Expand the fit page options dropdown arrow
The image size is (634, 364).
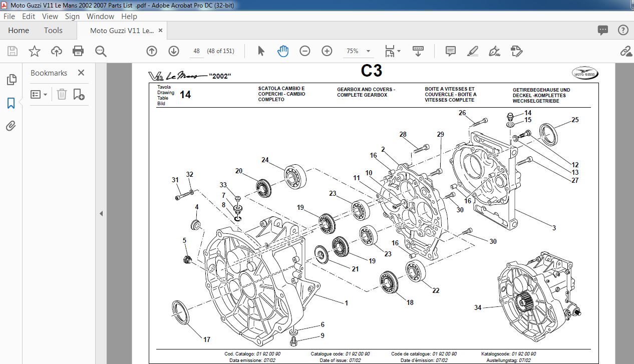pos(399,51)
